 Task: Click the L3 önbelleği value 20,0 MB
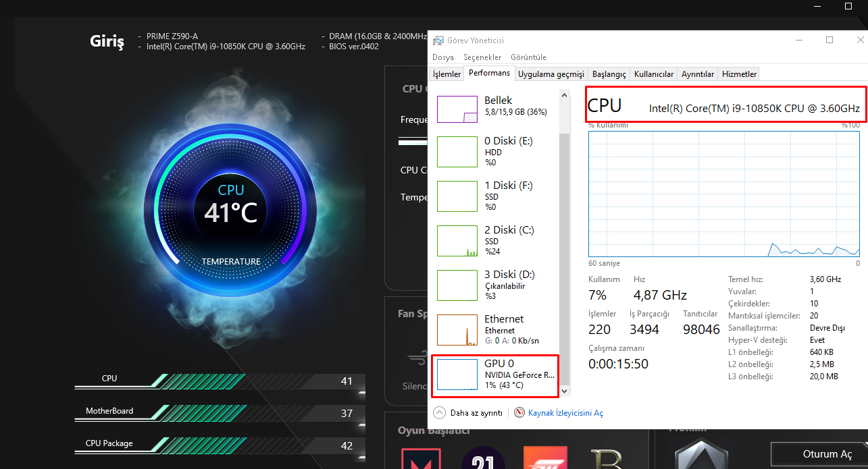823,376
